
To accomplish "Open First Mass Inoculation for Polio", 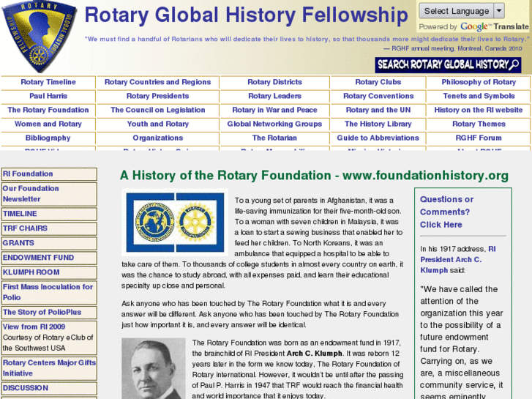I will coord(49,292).
